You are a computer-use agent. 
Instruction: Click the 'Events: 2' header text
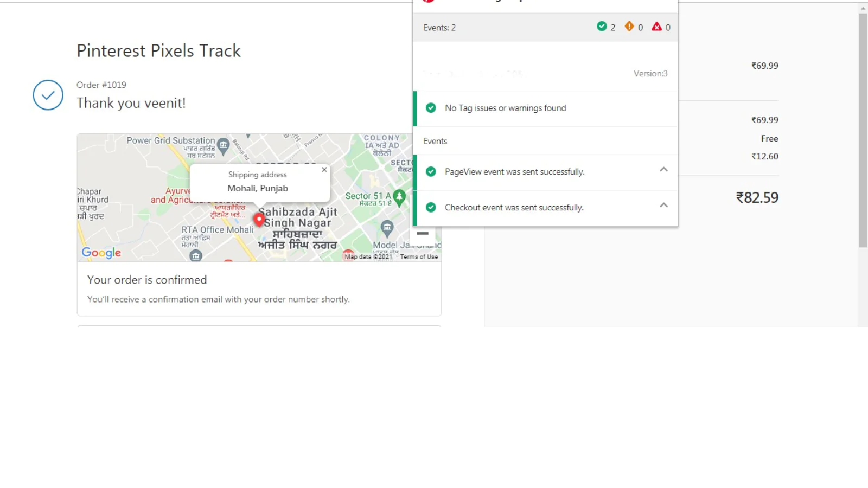[x=439, y=28]
